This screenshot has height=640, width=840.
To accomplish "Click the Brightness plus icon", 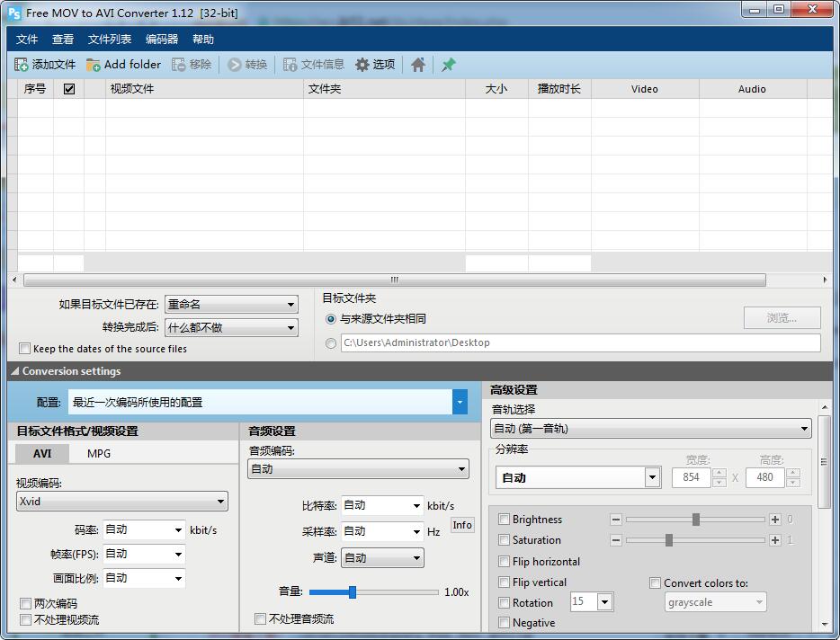I will click(774, 520).
